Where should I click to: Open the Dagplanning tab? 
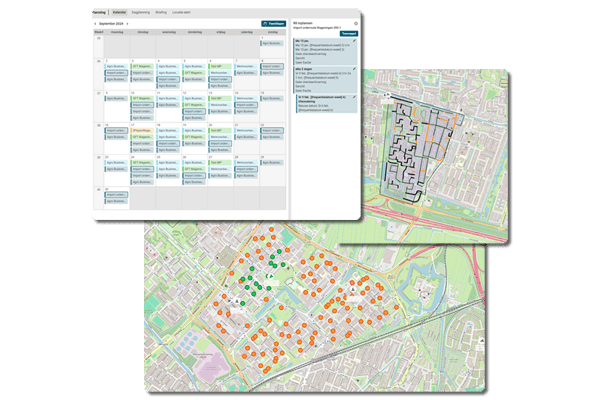(146, 12)
